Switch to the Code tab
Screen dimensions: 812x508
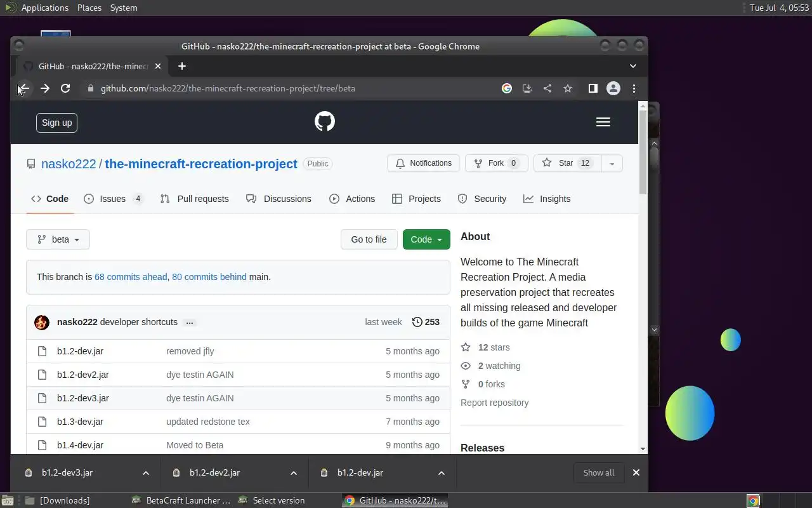tap(49, 199)
